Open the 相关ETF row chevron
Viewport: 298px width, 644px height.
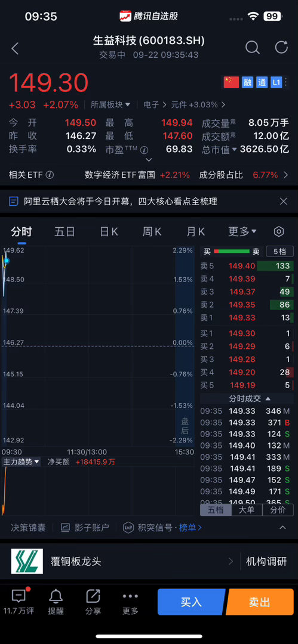(286, 175)
